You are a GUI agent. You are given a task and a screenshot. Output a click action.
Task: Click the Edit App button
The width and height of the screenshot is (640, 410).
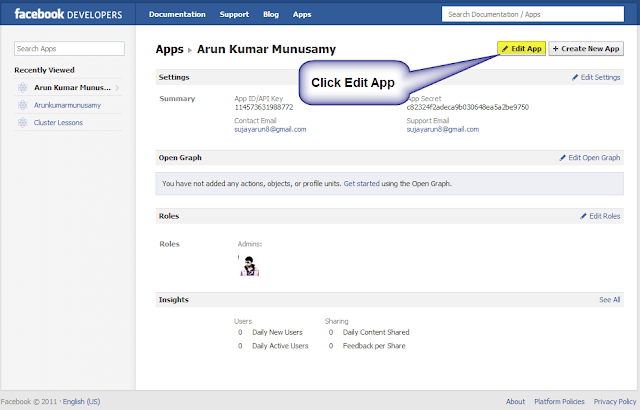coord(522,49)
